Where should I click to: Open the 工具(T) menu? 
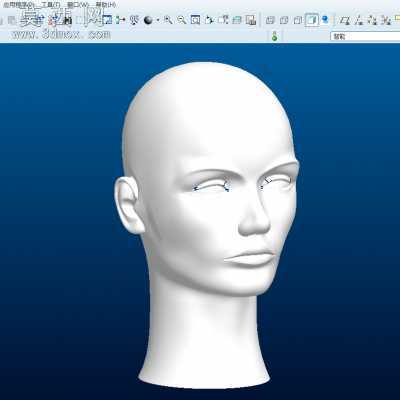(x=51, y=5)
